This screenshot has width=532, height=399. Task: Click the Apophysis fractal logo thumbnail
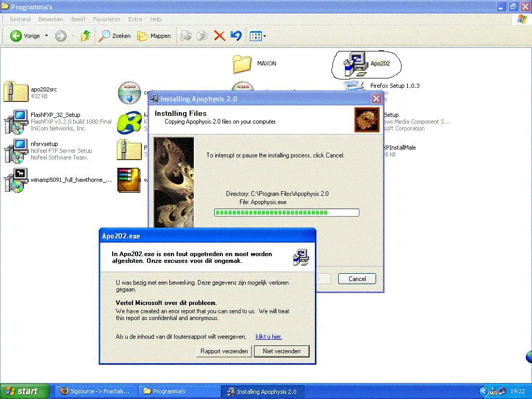tap(367, 119)
